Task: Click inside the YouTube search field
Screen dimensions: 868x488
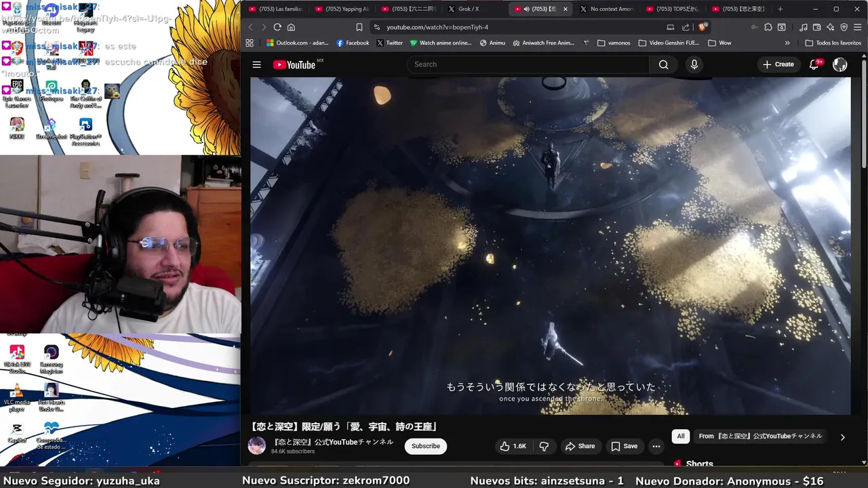Action: click(x=529, y=64)
